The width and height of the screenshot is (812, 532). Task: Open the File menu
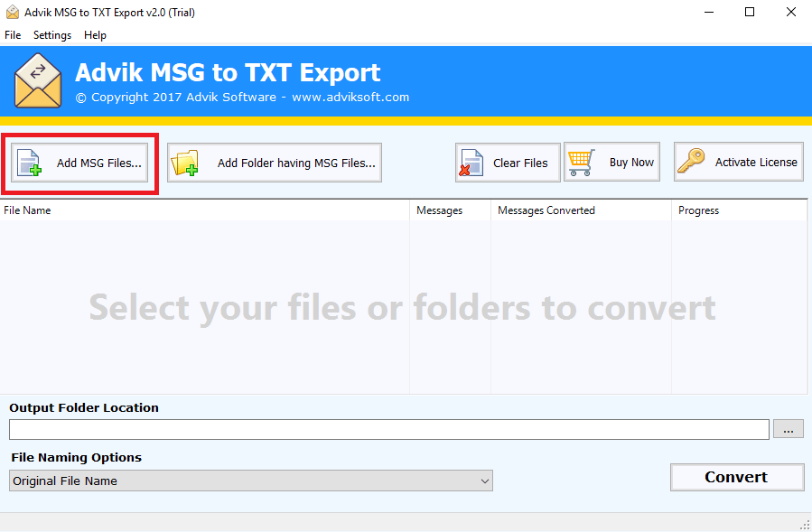(13, 34)
